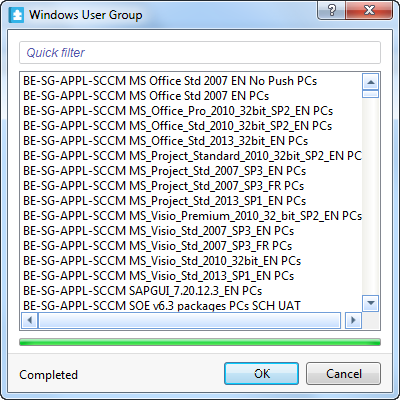Select MS Office Std 2007 EN No Push PCs

191,81
